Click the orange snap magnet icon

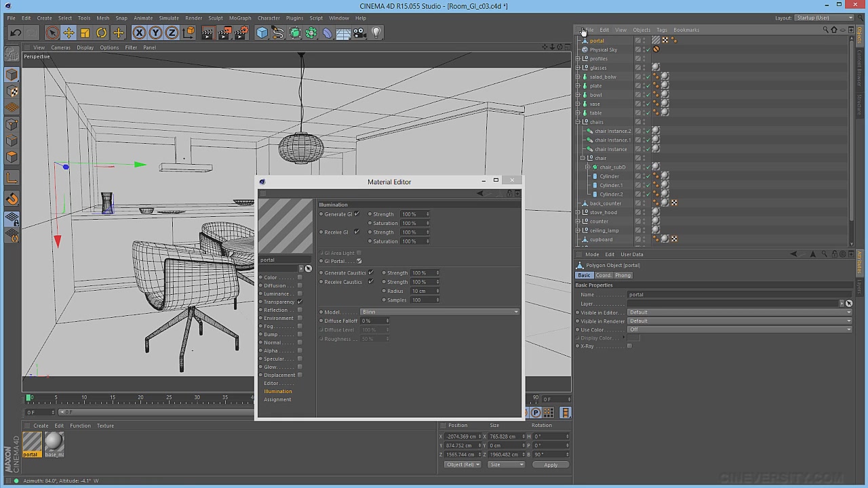pos(12,199)
